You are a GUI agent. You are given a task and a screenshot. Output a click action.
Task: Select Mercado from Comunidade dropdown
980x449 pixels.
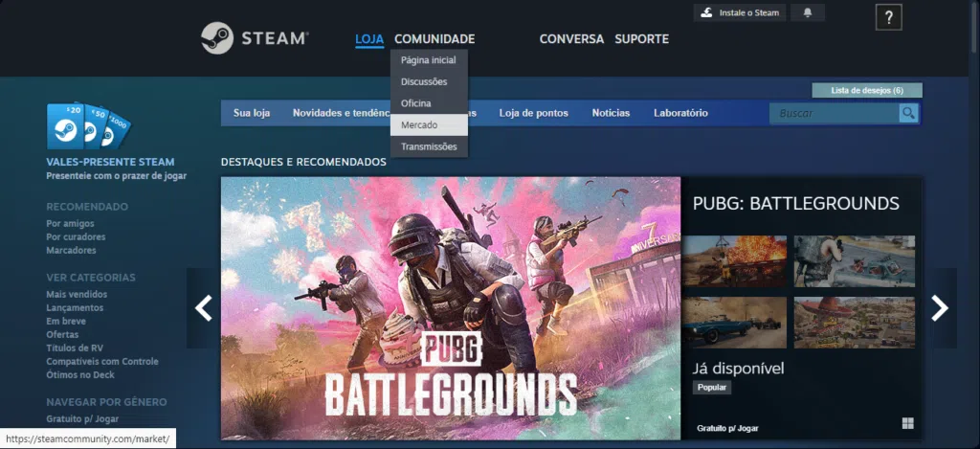pyautogui.click(x=419, y=124)
